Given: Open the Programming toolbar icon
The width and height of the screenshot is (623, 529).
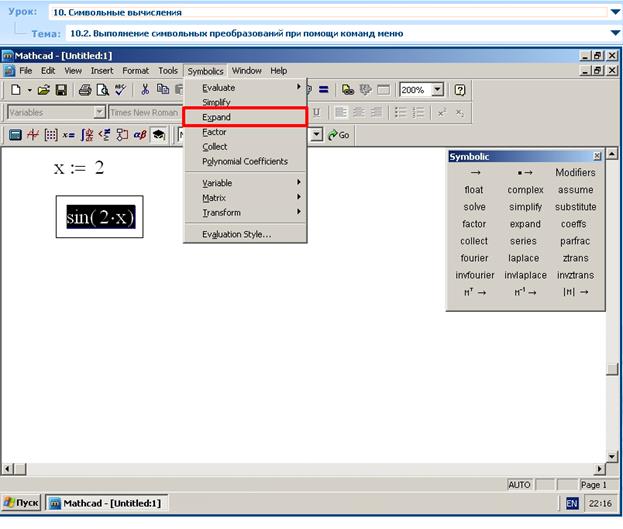Looking at the screenshot, I should (122, 135).
